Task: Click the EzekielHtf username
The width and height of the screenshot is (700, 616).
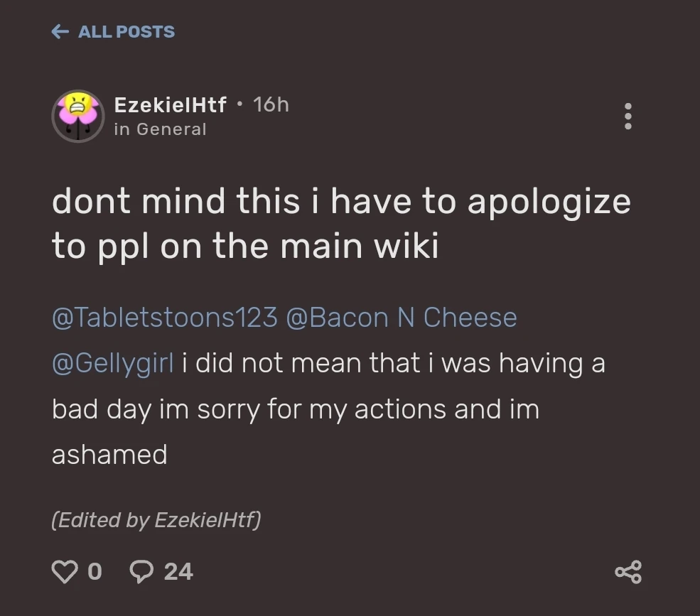Action: click(169, 104)
